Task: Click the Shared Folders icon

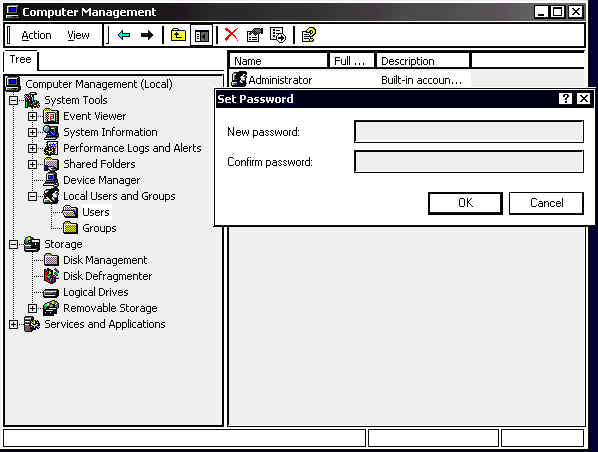Action: tap(51, 164)
